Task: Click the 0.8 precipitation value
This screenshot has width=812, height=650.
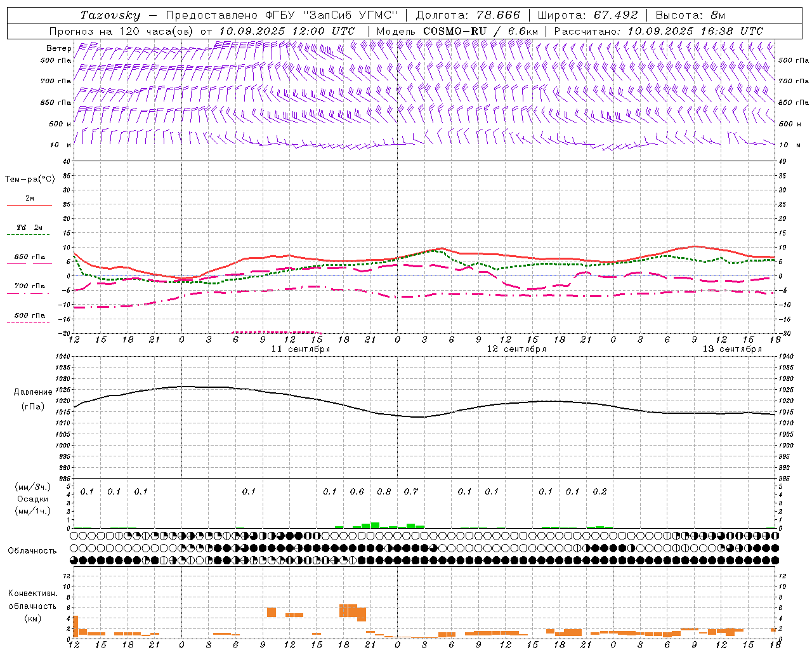Action: (384, 491)
